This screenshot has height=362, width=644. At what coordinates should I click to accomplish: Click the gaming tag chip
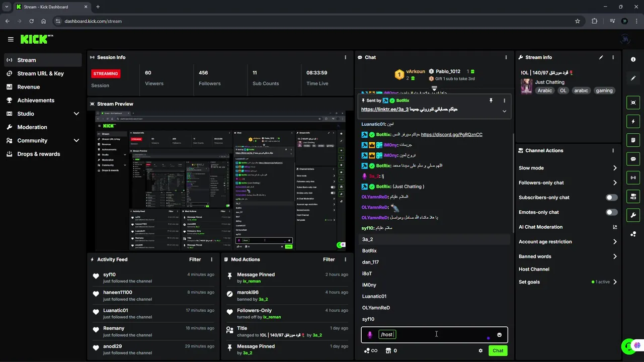click(x=604, y=90)
